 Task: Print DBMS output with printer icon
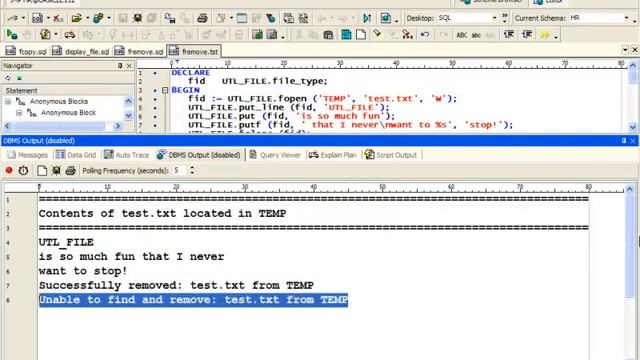[70, 171]
